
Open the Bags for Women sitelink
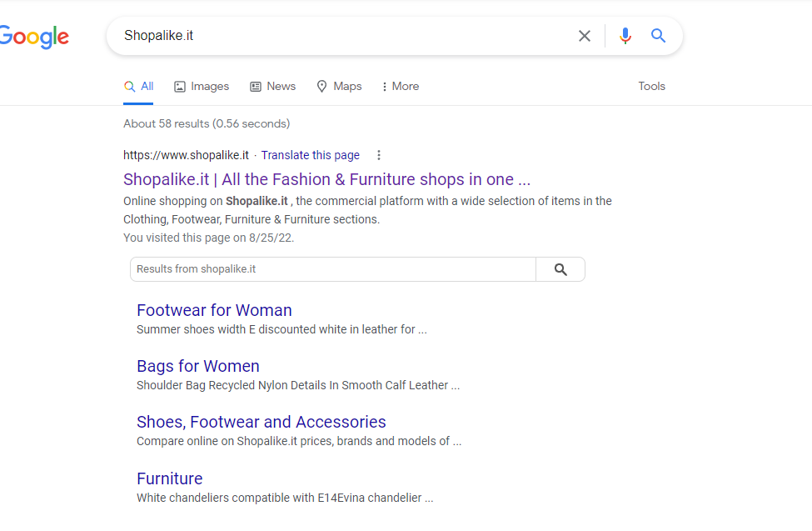click(x=198, y=366)
